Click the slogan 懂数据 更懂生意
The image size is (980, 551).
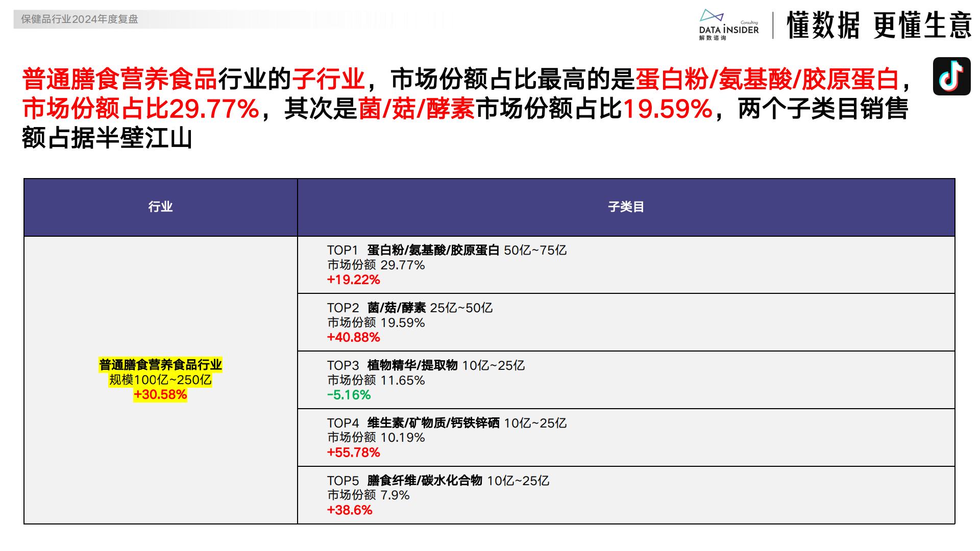pos(879,25)
